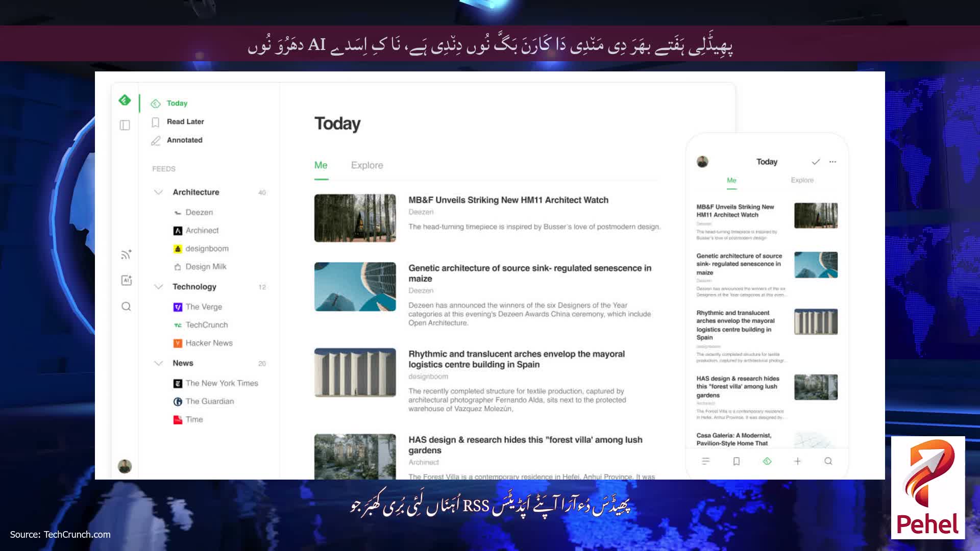The height and width of the screenshot is (551, 980).
Task: Tap the mobile mark-as-read checkmark icon
Action: [x=816, y=162]
